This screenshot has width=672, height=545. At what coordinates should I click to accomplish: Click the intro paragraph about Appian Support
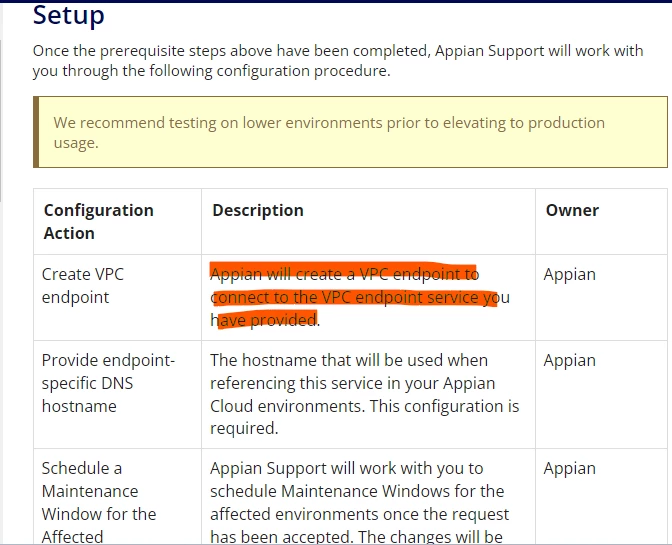[x=338, y=61]
